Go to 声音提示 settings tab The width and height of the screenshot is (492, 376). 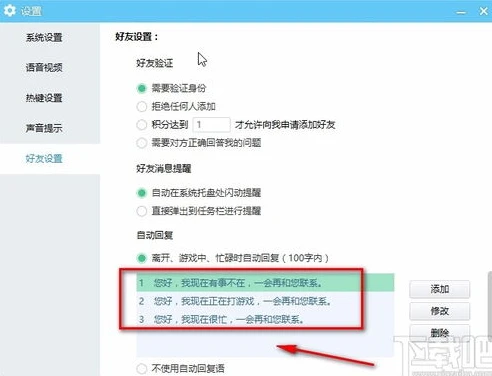pyautogui.click(x=44, y=128)
